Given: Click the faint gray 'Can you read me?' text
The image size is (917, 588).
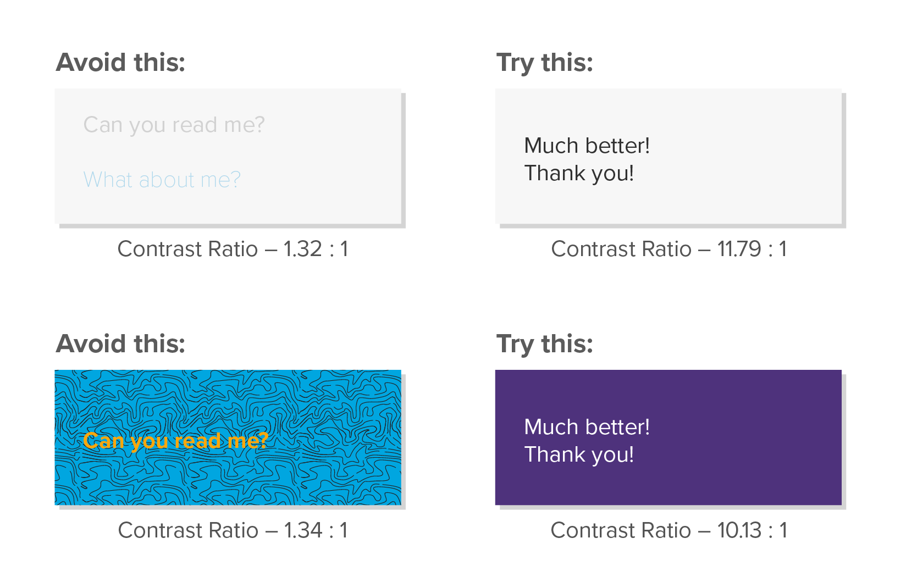Looking at the screenshot, I should 174,125.
